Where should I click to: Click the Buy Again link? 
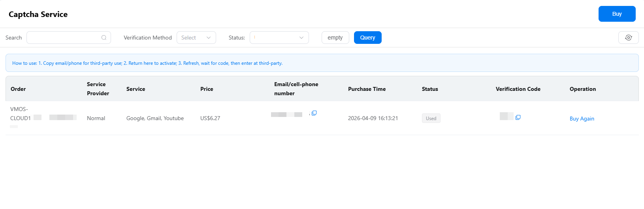point(582,119)
